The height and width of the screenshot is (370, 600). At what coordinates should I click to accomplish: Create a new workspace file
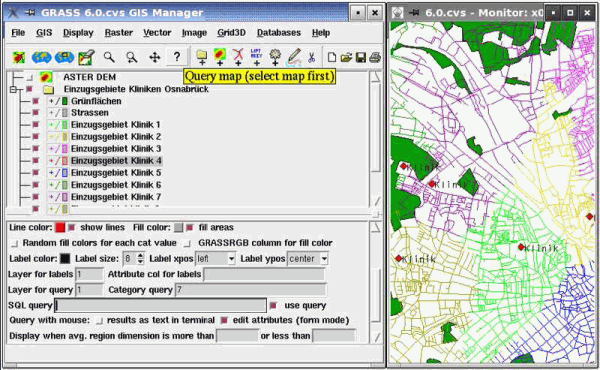(332, 57)
